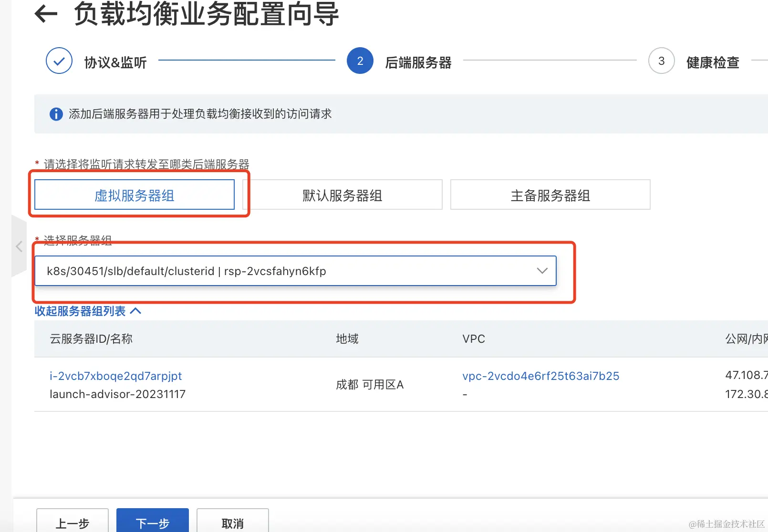Click the 协议&监听 step label
The image size is (768, 532).
click(115, 62)
